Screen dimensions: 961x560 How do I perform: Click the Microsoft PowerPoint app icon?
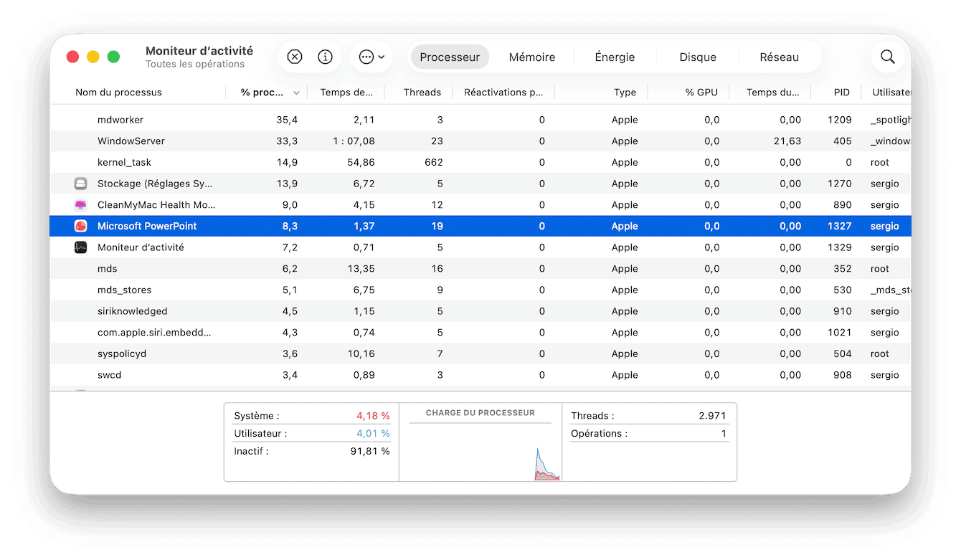pyautogui.click(x=80, y=226)
